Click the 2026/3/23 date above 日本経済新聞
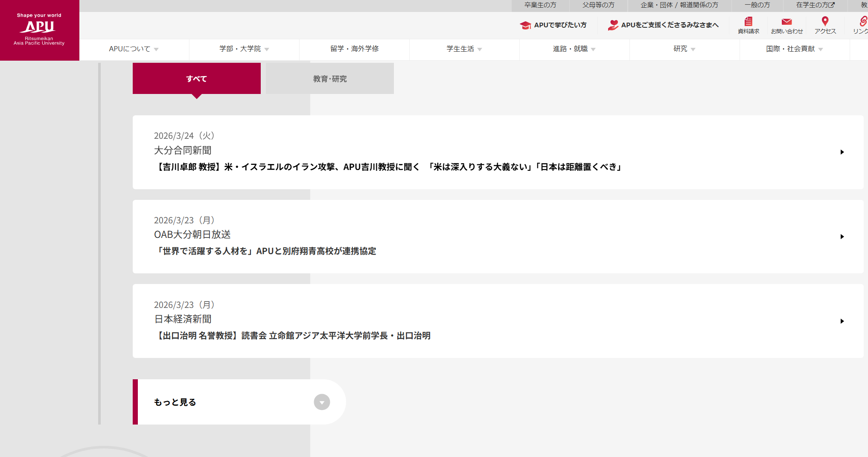 (x=184, y=305)
